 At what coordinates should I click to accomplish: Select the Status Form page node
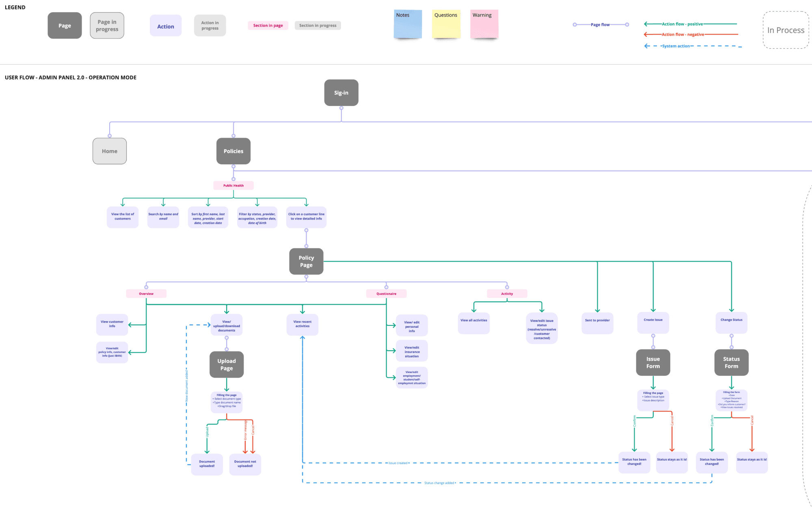click(731, 362)
